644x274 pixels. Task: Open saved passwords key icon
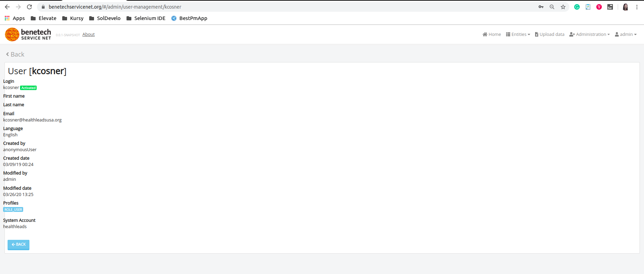click(541, 7)
